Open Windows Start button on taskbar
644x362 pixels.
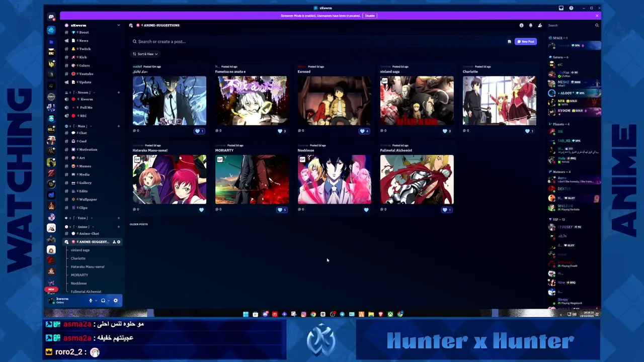246,314
